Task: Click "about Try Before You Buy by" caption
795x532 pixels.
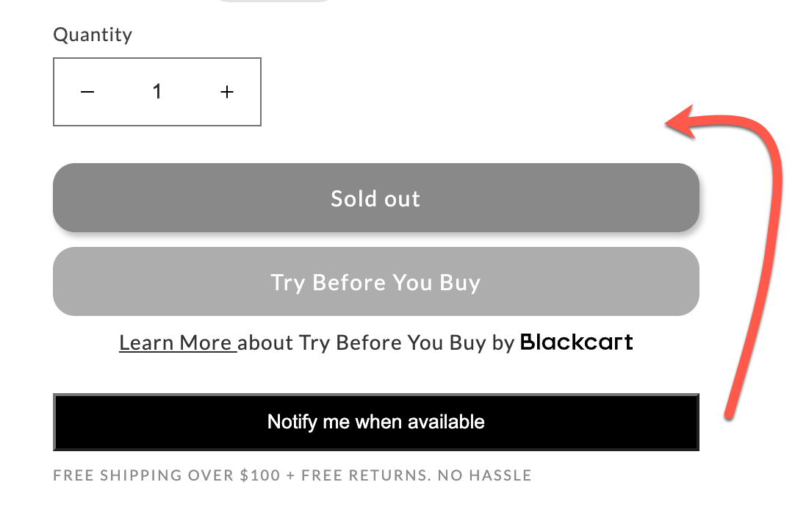Action: pos(376,343)
